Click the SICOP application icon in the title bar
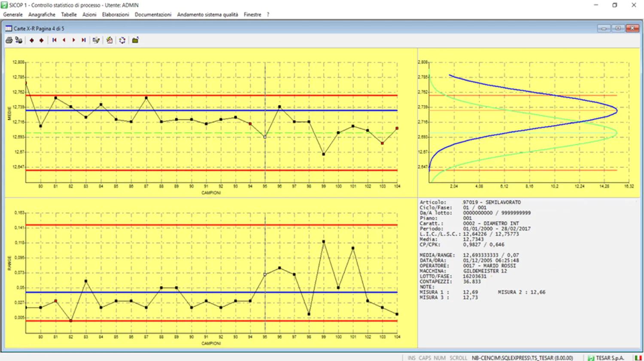 5,5
